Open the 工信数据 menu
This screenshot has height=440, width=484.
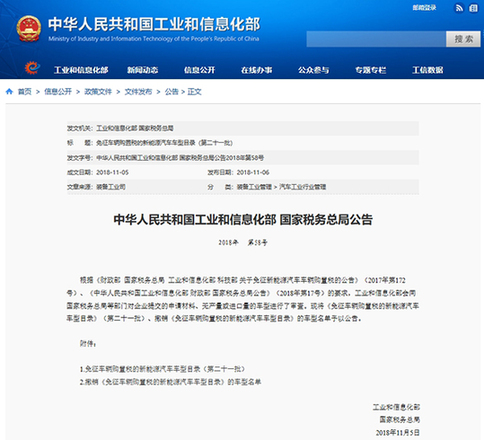coord(428,70)
